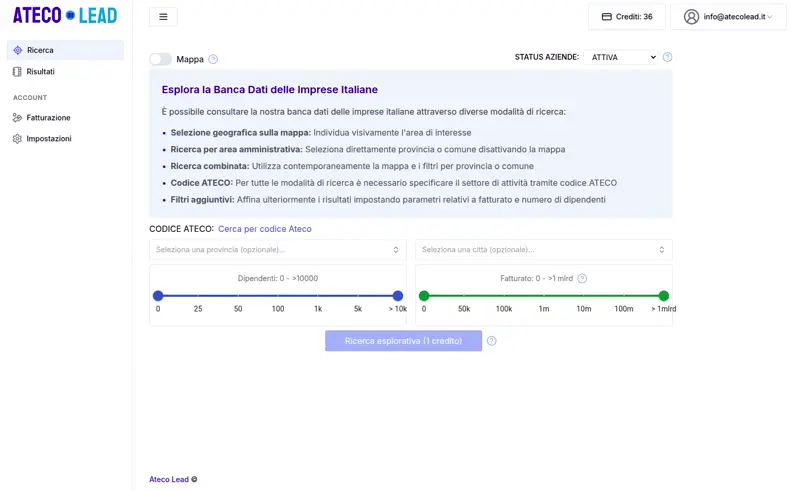Click the 50 tick on Dipendenti slider
This screenshot has height=491, width=800.
pos(238,309)
